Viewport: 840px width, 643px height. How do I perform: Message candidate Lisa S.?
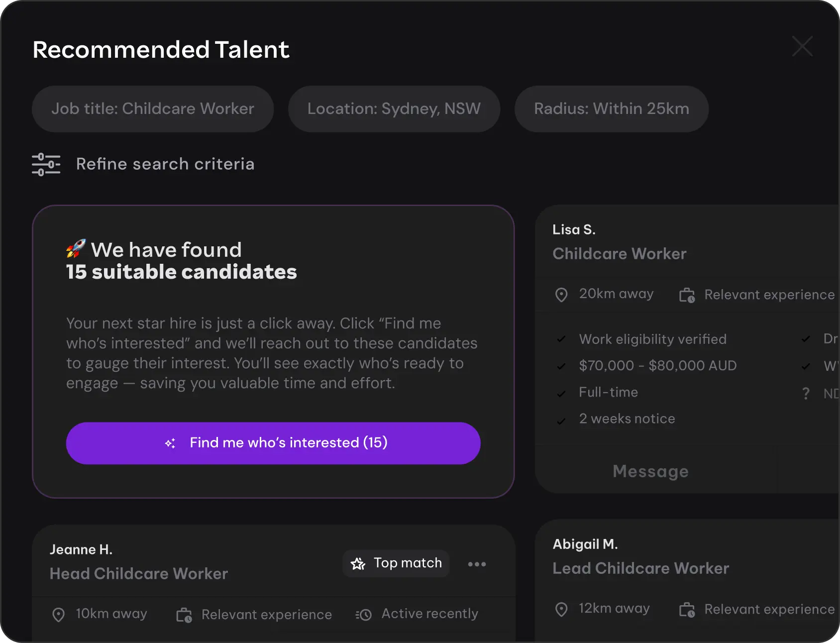pyautogui.click(x=650, y=471)
